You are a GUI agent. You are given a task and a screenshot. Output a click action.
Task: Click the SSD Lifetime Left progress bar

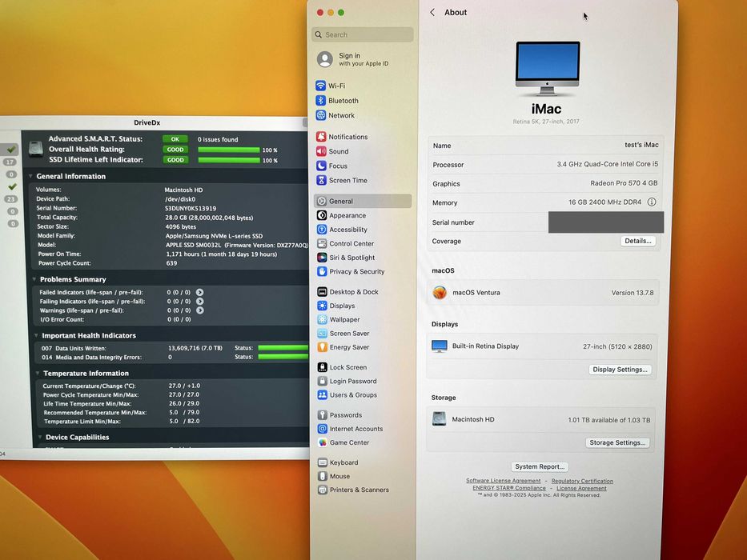coord(229,160)
